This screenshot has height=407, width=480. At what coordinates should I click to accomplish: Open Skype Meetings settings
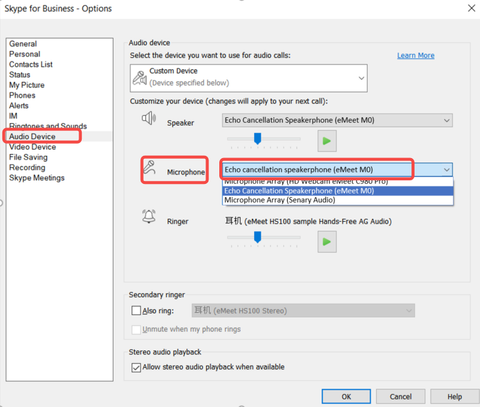click(37, 178)
